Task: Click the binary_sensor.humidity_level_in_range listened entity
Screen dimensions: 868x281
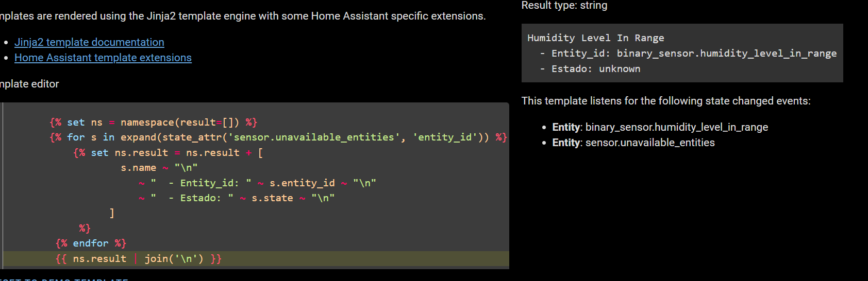Action: 676,127
